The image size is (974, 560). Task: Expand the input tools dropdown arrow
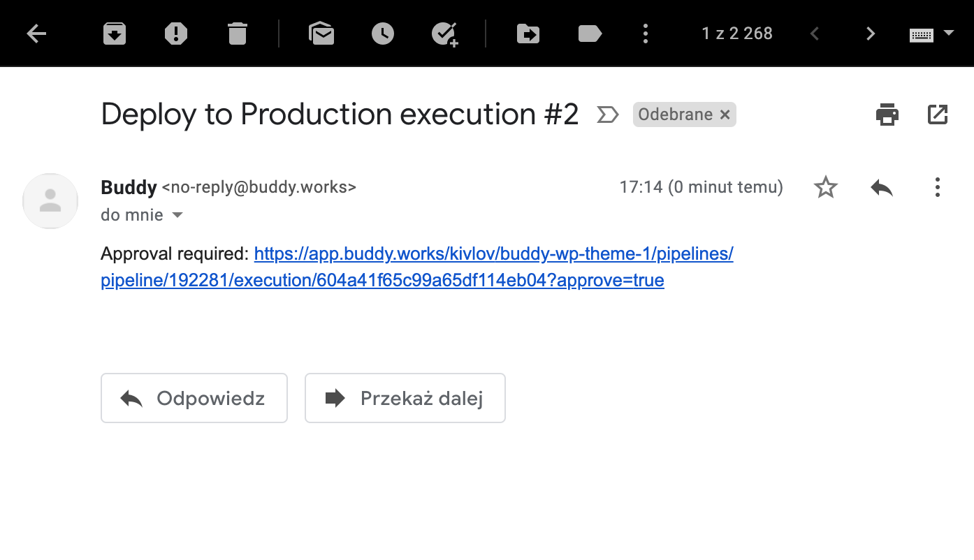949,33
